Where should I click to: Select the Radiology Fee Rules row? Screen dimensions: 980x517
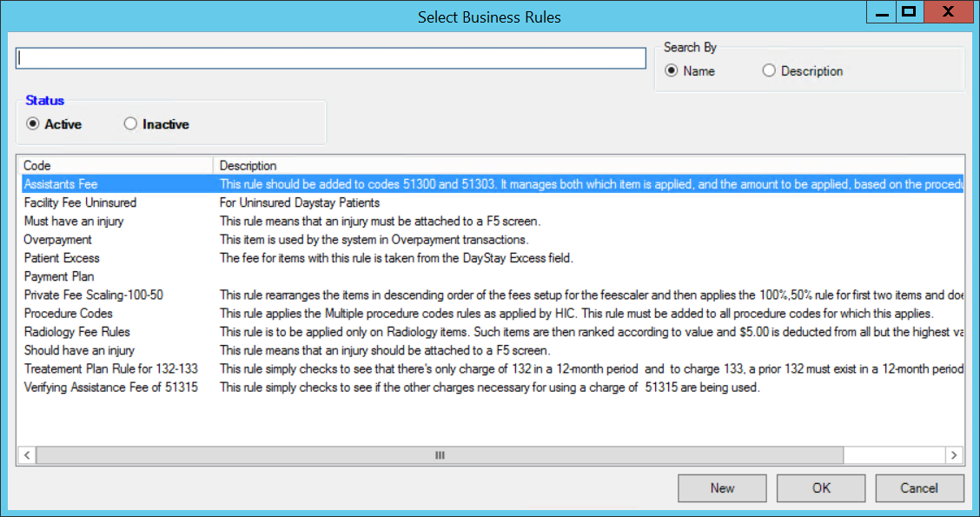[493, 331]
